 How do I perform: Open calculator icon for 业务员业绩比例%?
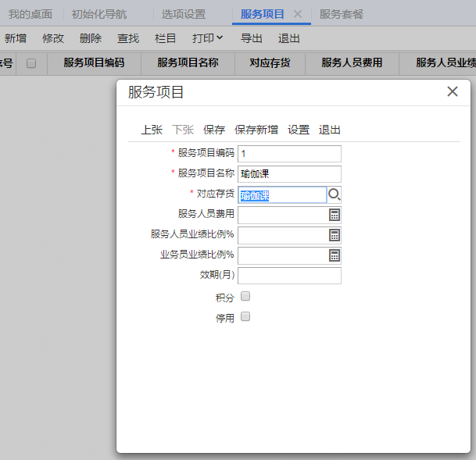tap(335, 255)
